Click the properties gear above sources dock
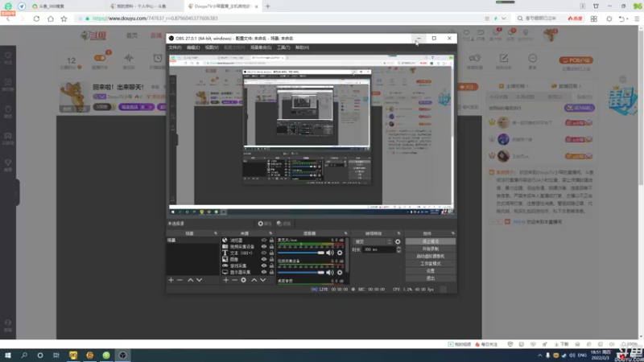The image size is (644, 362). click(264, 224)
